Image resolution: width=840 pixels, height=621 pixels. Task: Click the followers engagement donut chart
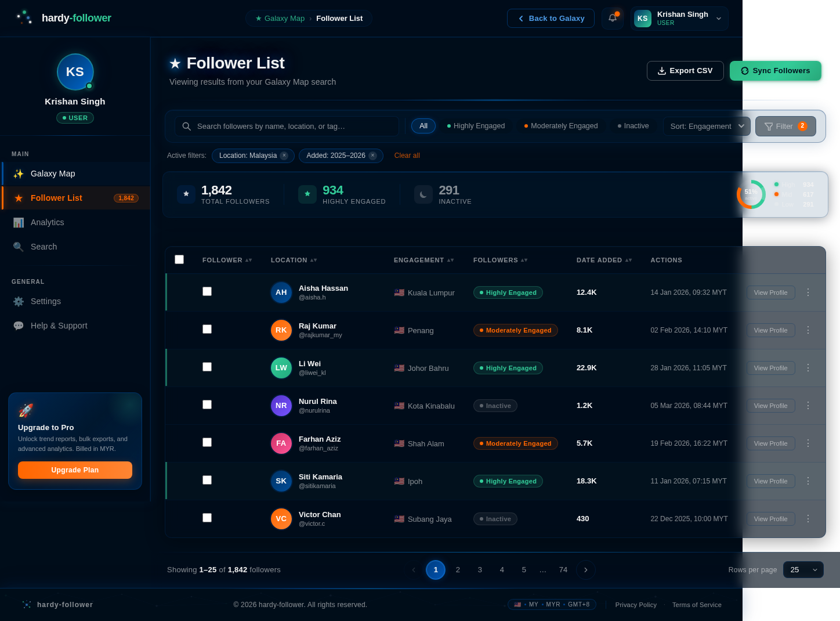[x=751, y=194]
